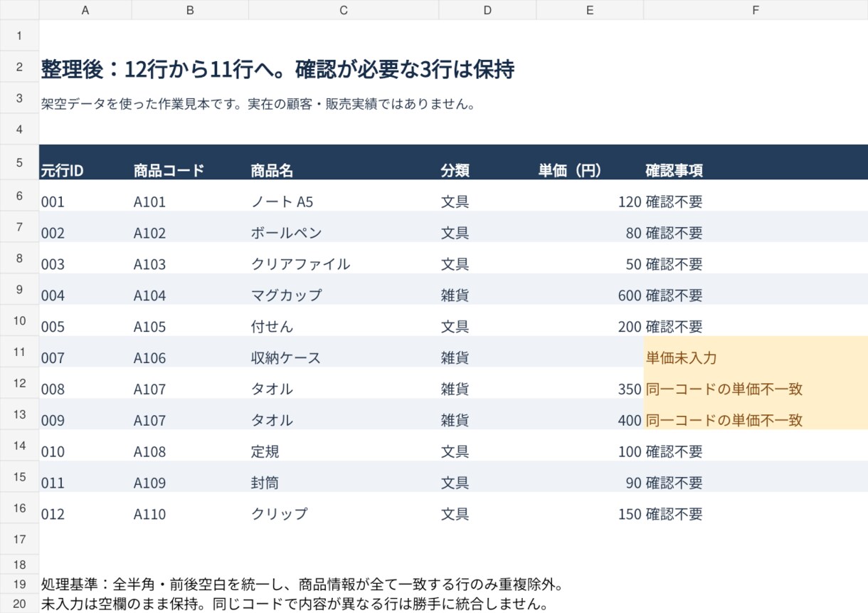Click the 商品名 header cell
Viewport: 868px width, 613px height.
[x=344, y=163]
